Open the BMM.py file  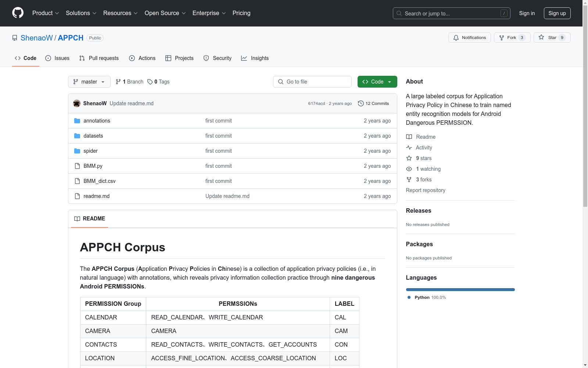[x=93, y=166]
